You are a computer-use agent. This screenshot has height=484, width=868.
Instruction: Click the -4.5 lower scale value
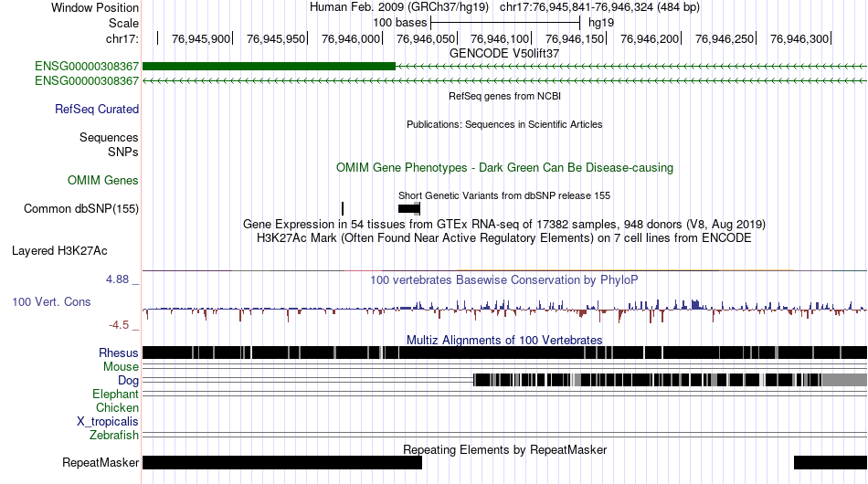119,325
